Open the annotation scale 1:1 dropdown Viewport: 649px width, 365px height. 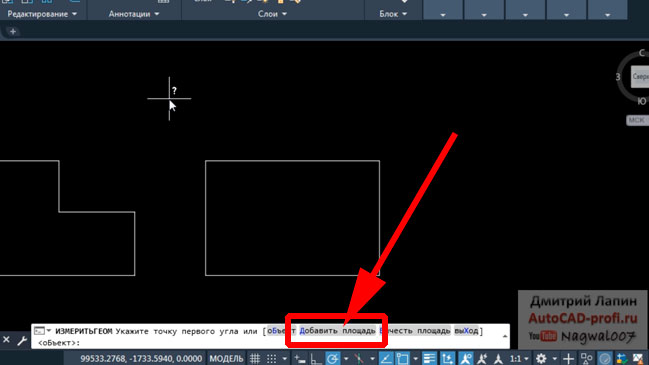[519, 358]
